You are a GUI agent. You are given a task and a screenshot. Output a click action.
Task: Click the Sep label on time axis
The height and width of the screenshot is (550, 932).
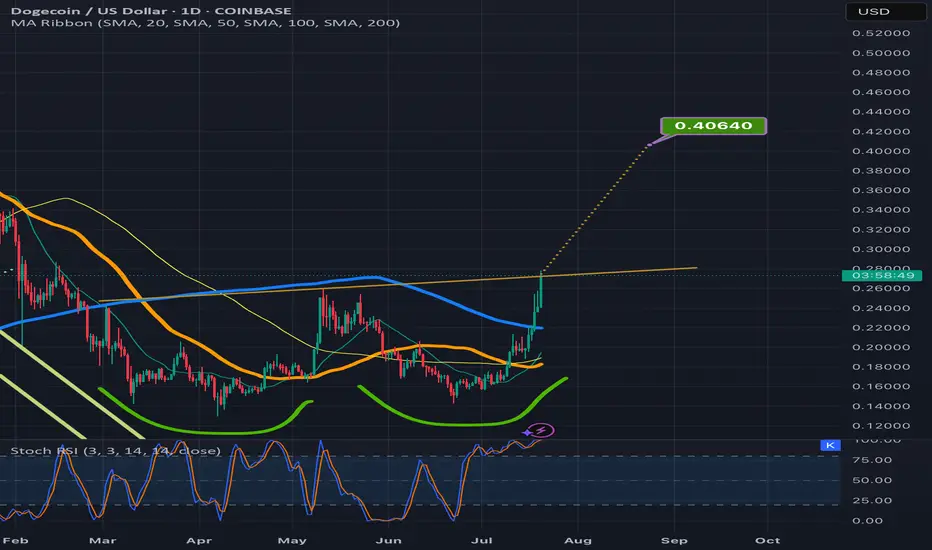click(x=674, y=540)
